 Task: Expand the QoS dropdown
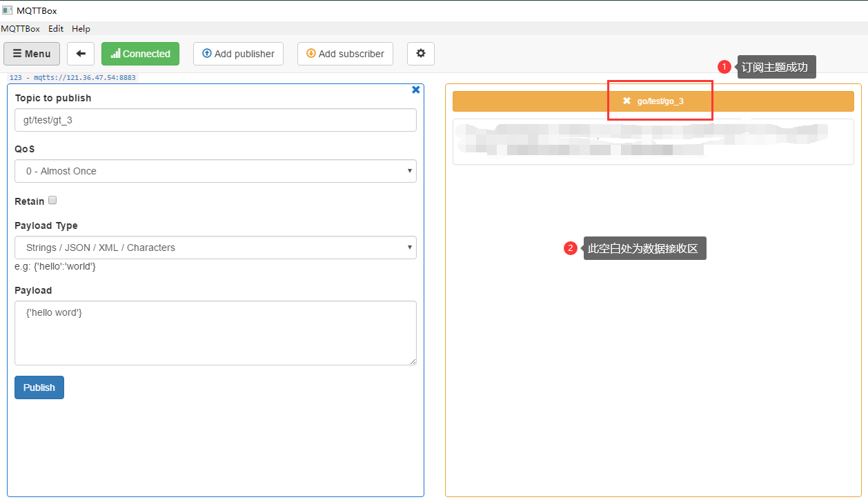(x=215, y=171)
